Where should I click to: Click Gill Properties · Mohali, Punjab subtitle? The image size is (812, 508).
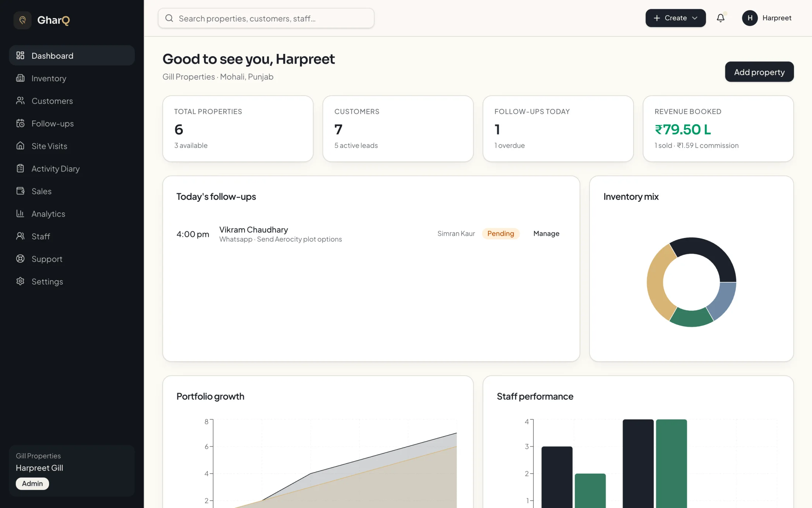tap(218, 76)
